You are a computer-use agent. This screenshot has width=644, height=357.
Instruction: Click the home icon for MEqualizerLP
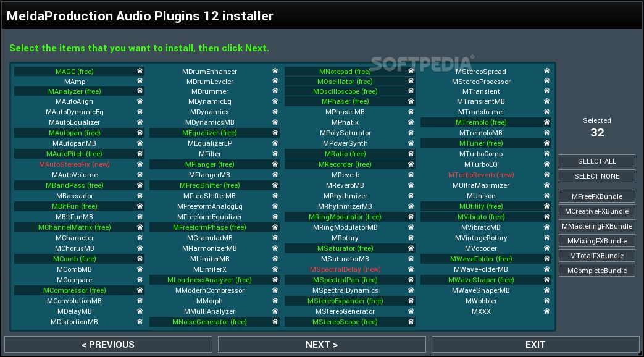pyautogui.click(x=275, y=143)
